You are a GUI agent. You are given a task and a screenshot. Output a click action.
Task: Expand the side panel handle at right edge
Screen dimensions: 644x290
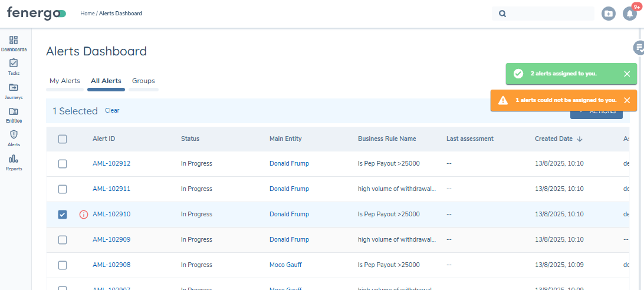[638, 48]
